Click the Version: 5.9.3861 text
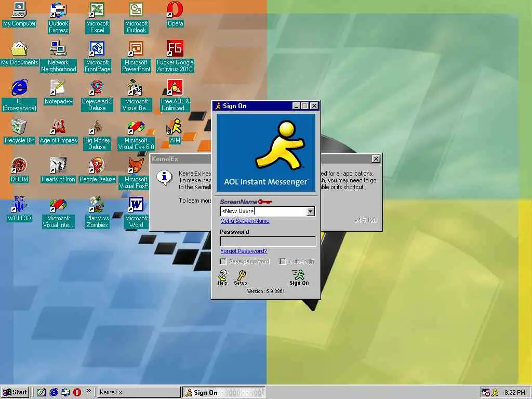 (x=266, y=291)
